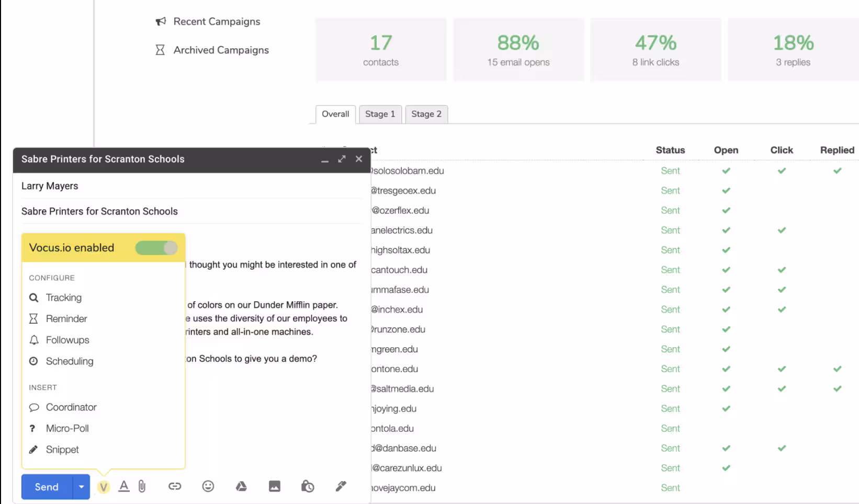
Task: Switch to the Stage 2 tab
Action: (x=426, y=114)
